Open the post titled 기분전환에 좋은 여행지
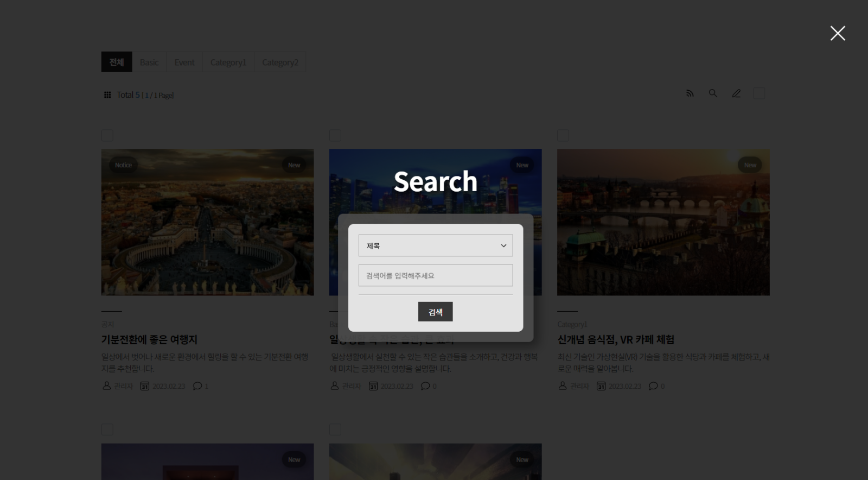This screenshot has width=868, height=480. [149, 339]
